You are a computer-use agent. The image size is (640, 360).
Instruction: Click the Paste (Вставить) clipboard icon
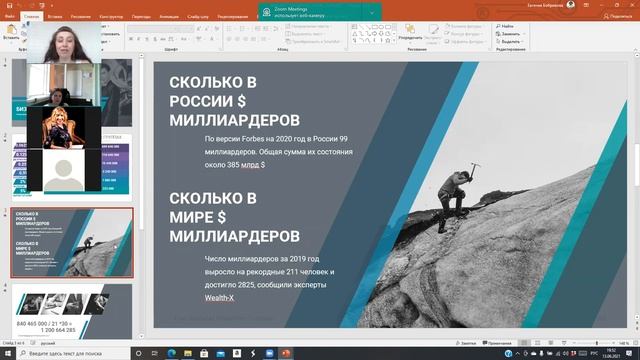11,32
